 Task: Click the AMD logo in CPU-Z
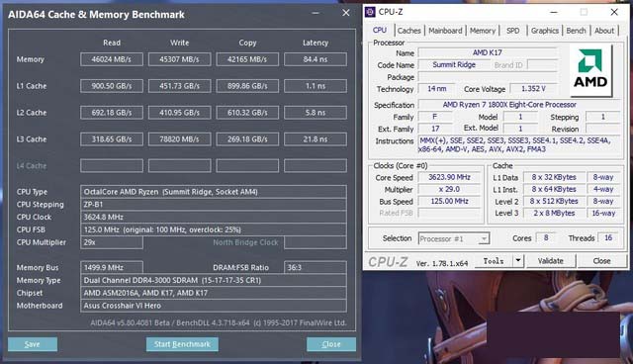[x=590, y=70]
